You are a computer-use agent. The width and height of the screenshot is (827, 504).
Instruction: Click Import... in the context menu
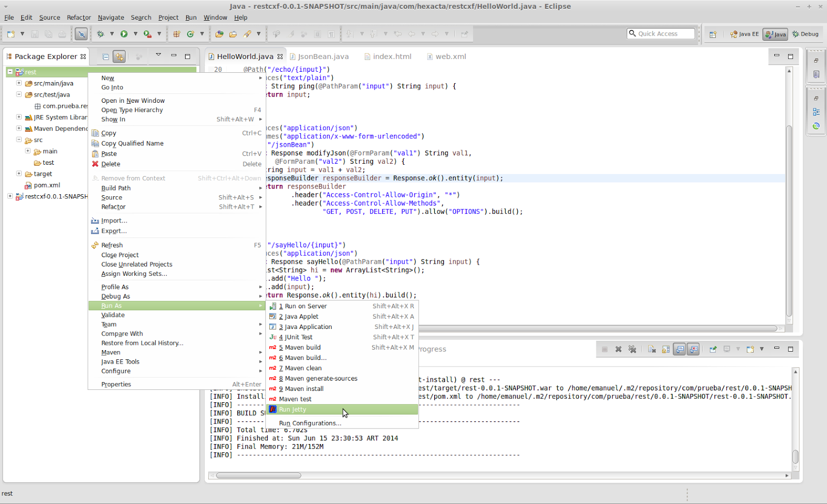pos(176,220)
